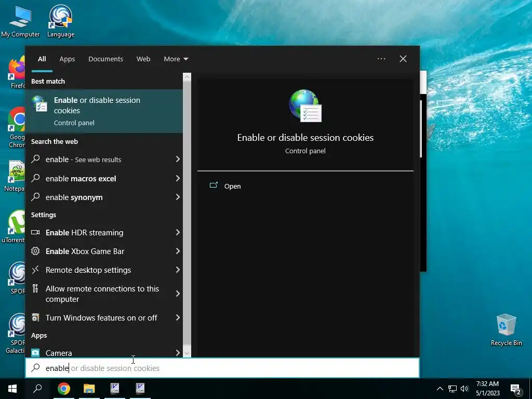Screen dimensions: 532x399
Task: Expand Turn Windows features on or off arrow
Action: click(x=178, y=317)
